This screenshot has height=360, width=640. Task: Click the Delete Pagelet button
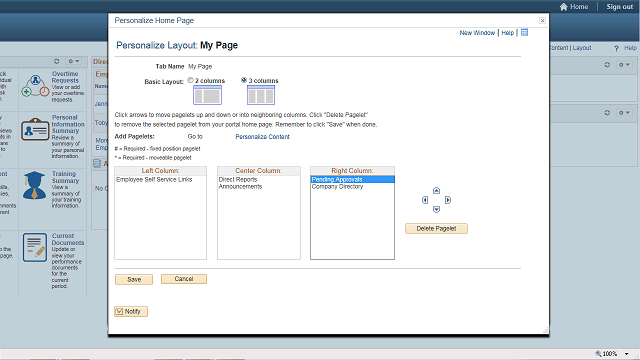(x=436, y=229)
